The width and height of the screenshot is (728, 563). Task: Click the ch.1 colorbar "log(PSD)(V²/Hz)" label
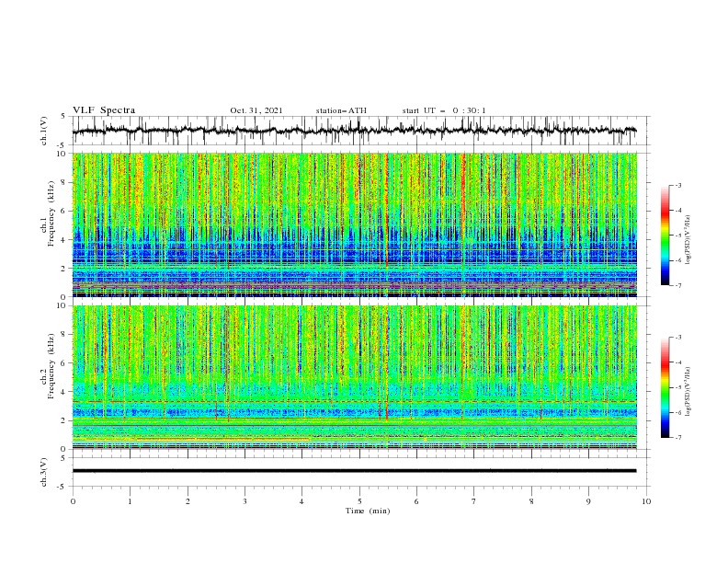coord(688,240)
